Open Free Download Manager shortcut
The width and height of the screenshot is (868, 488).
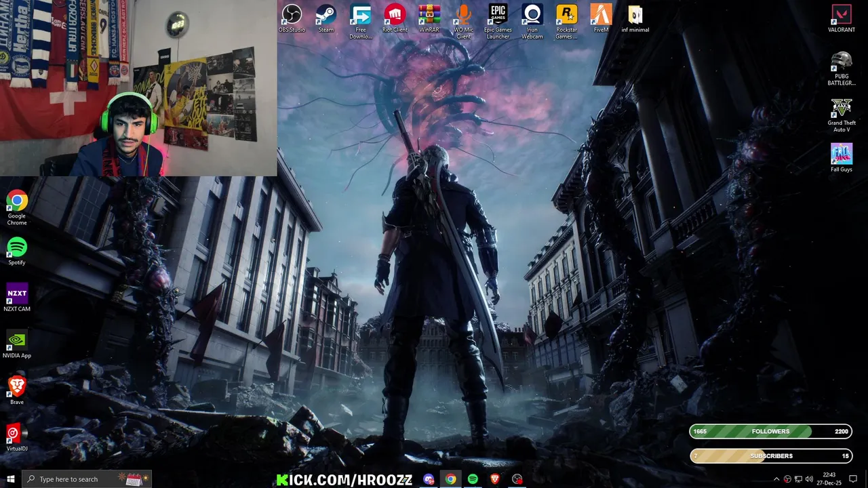[x=361, y=22]
